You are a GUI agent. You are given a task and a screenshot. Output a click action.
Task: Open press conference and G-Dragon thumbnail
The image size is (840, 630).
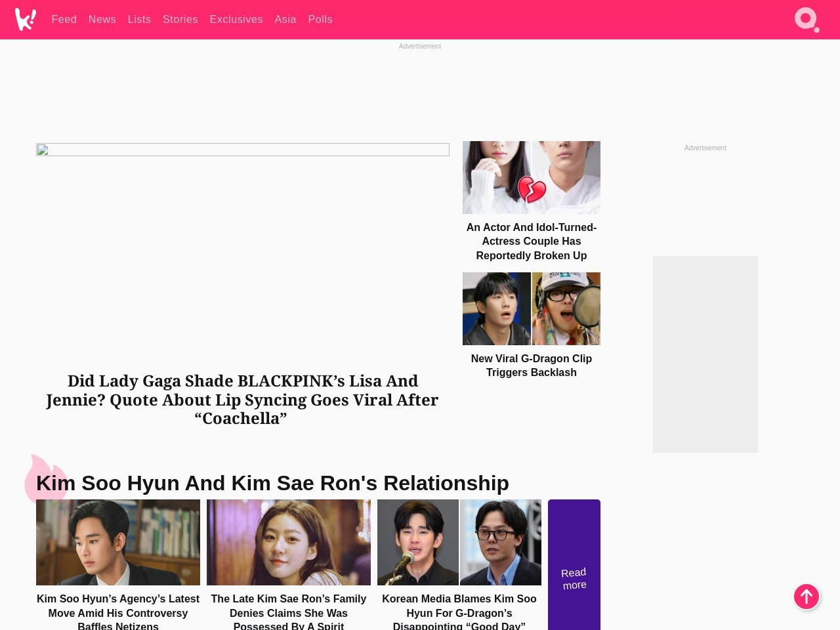pos(459,542)
